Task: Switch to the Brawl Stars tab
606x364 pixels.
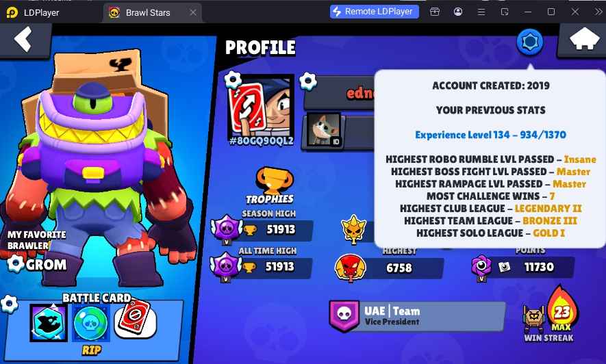Action: [x=148, y=13]
